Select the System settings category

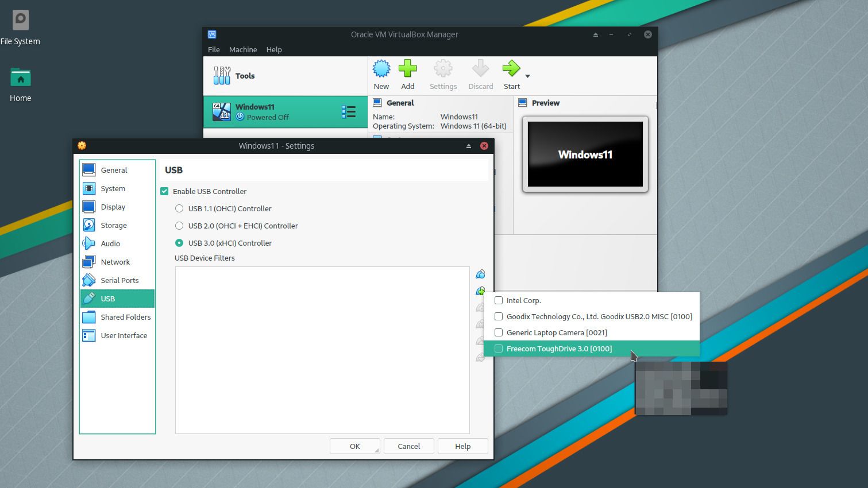pyautogui.click(x=117, y=188)
